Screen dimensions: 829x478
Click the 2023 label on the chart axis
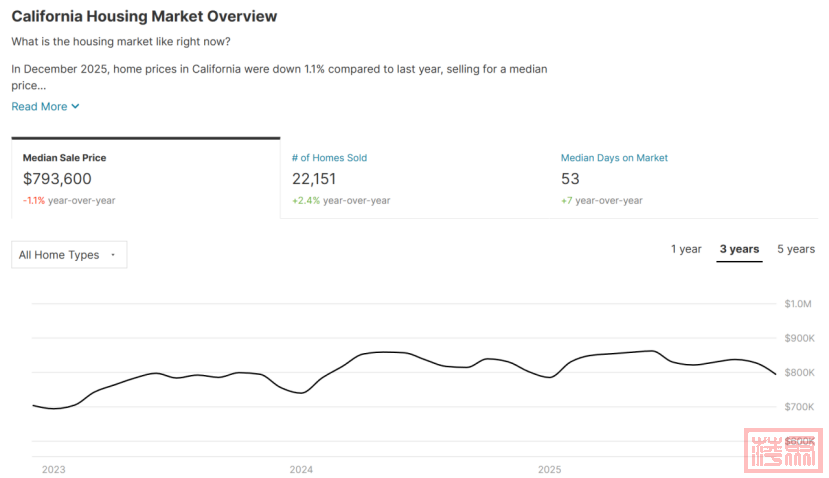pos(53,469)
